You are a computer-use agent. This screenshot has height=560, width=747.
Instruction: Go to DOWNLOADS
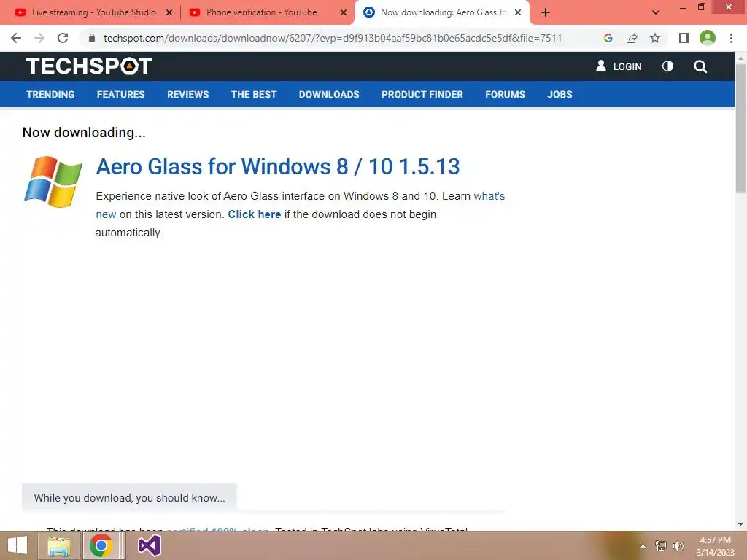click(x=329, y=94)
